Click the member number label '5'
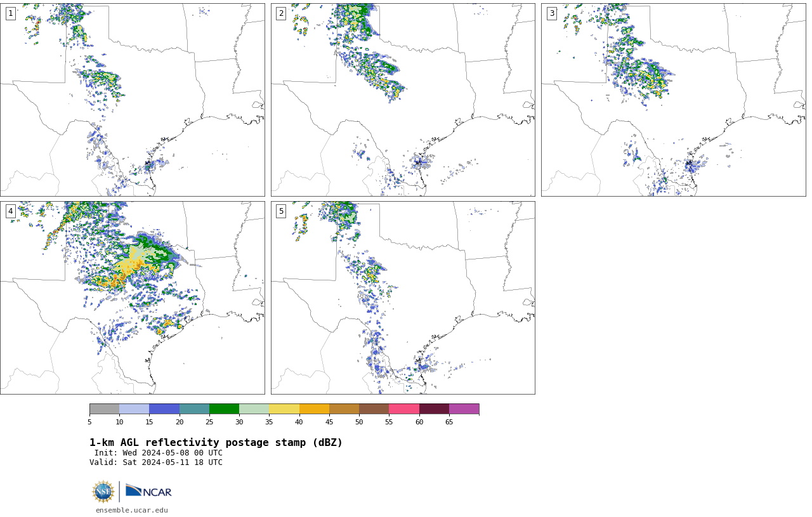This screenshot has height=517, width=812. click(x=281, y=211)
